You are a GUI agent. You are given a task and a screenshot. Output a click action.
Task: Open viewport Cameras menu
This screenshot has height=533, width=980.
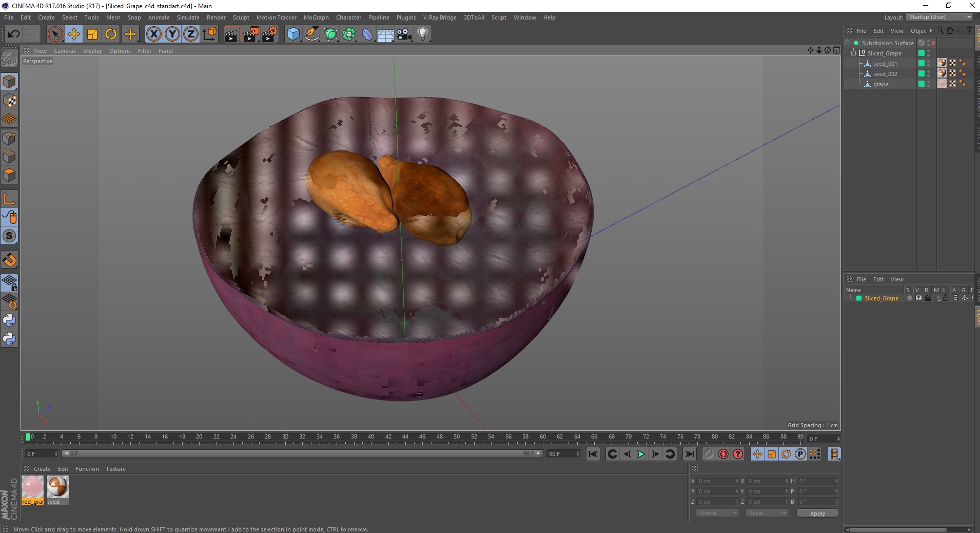65,51
